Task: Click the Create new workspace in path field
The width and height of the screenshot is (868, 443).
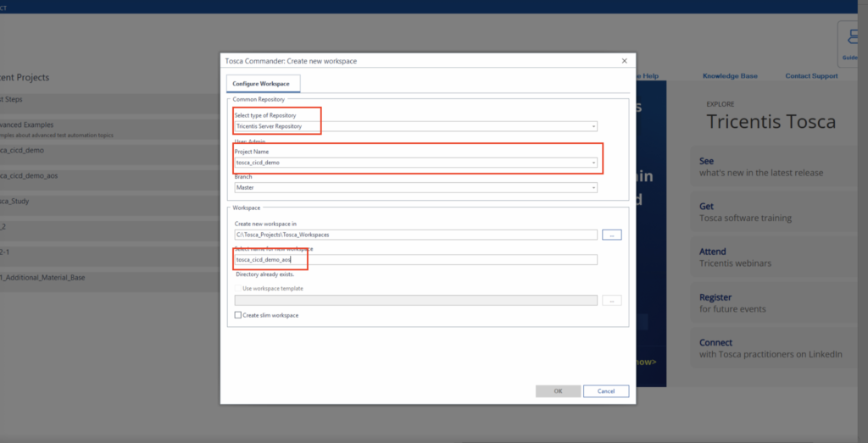Action: [415, 235]
